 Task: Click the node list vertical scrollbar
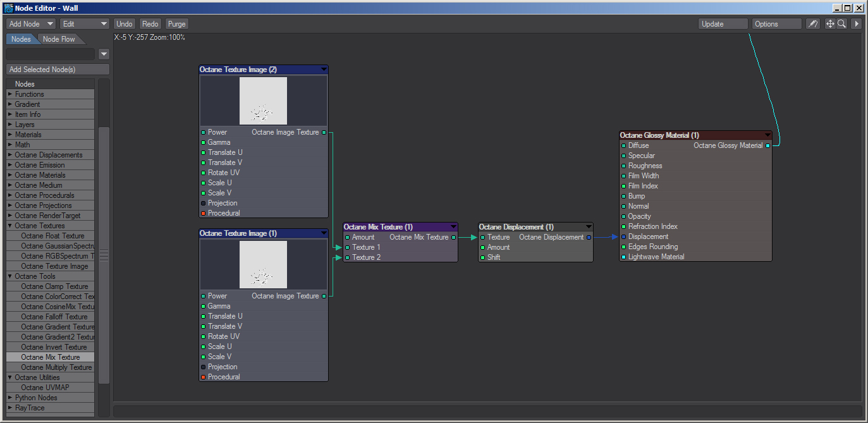click(x=104, y=255)
